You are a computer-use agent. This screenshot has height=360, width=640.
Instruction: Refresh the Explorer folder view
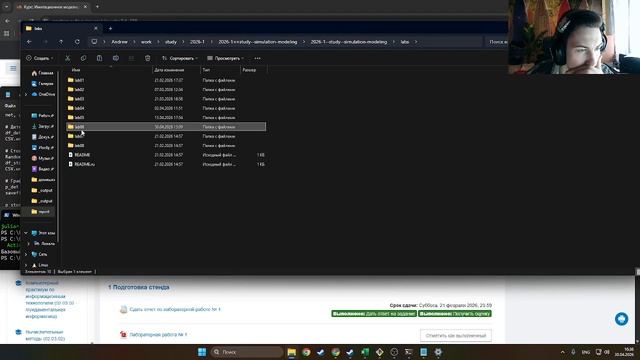(77, 42)
